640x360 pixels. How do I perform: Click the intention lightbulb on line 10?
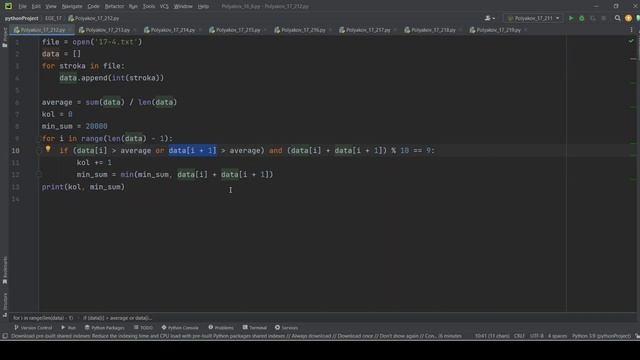coord(48,149)
